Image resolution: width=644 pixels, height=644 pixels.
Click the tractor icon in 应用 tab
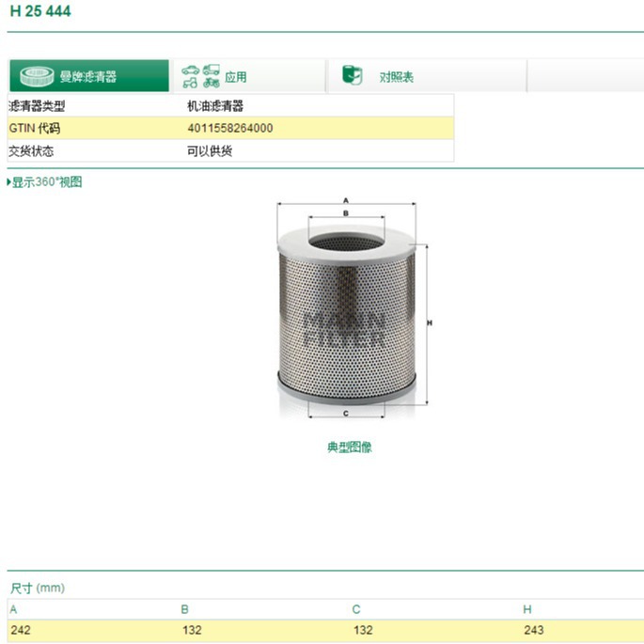point(190,83)
